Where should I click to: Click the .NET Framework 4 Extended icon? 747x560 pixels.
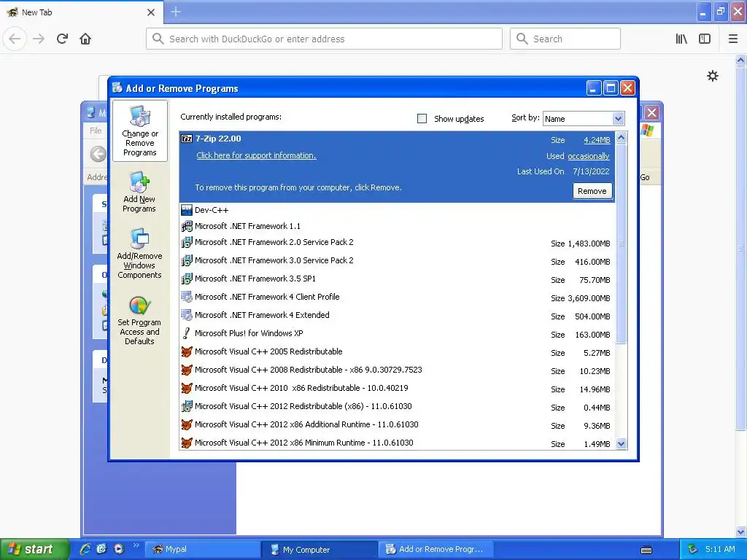pyautogui.click(x=187, y=315)
